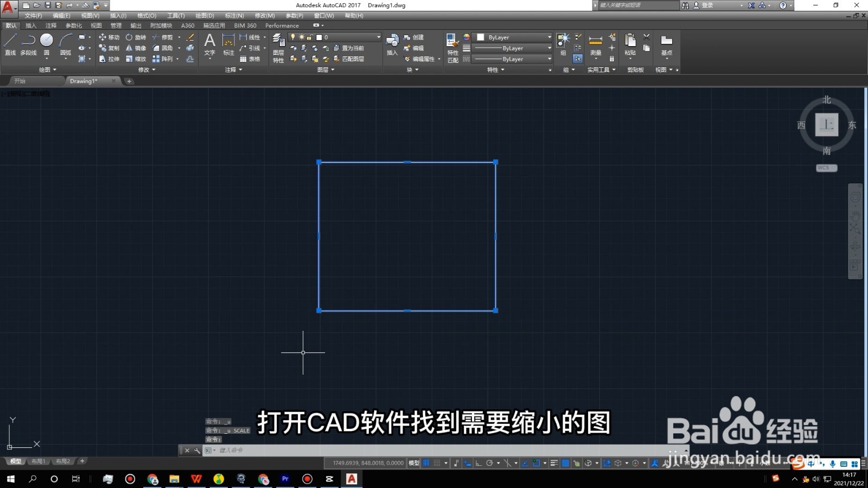Click the Erase tool icon
The height and width of the screenshot is (488, 868).
[x=190, y=37]
